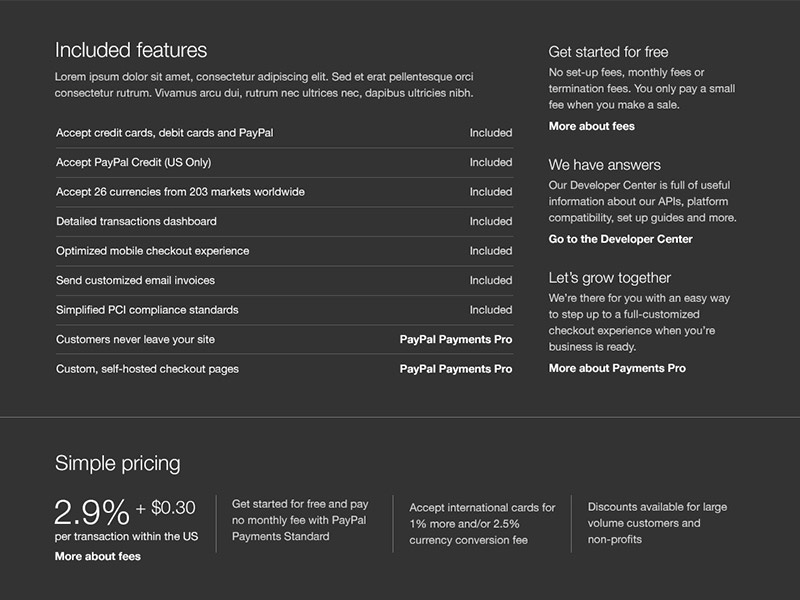Viewport: 800px width, 600px height.
Task: Select the Accept credit cards, debit cards and PayPal row
Action: pos(164,133)
